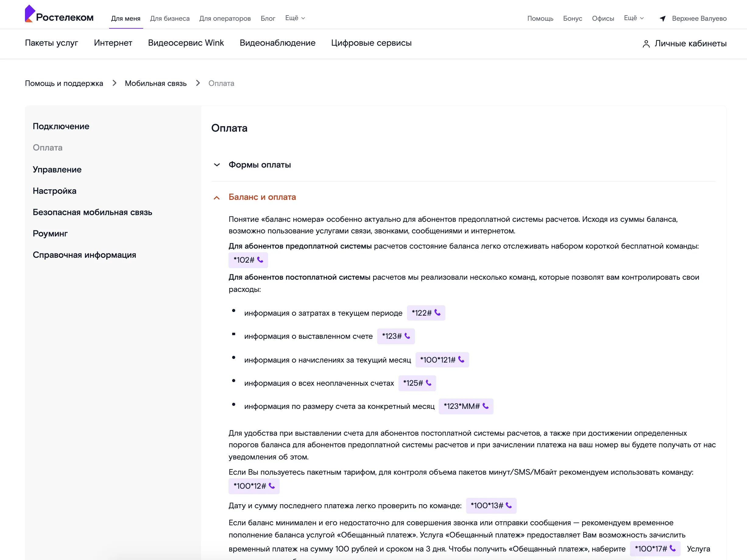Open the Блог link in header
Image resolution: width=747 pixels, height=560 pixels.
point(268,19)
